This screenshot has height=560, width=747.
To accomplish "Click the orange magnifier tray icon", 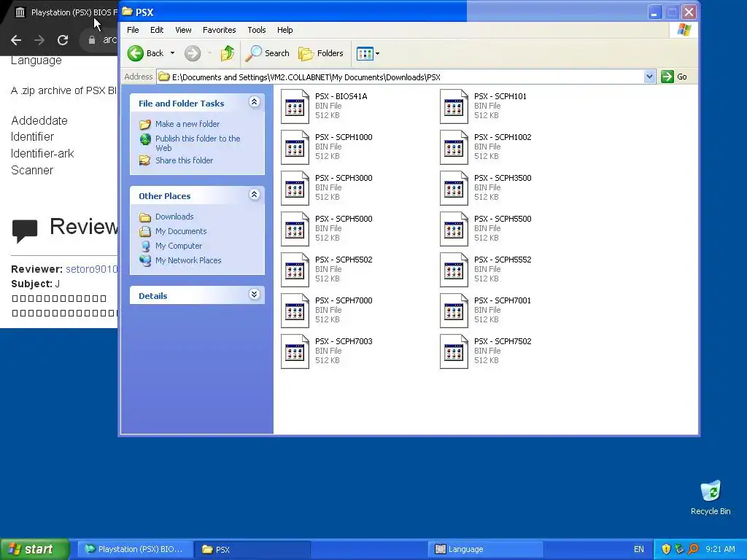I will (693, 549).
